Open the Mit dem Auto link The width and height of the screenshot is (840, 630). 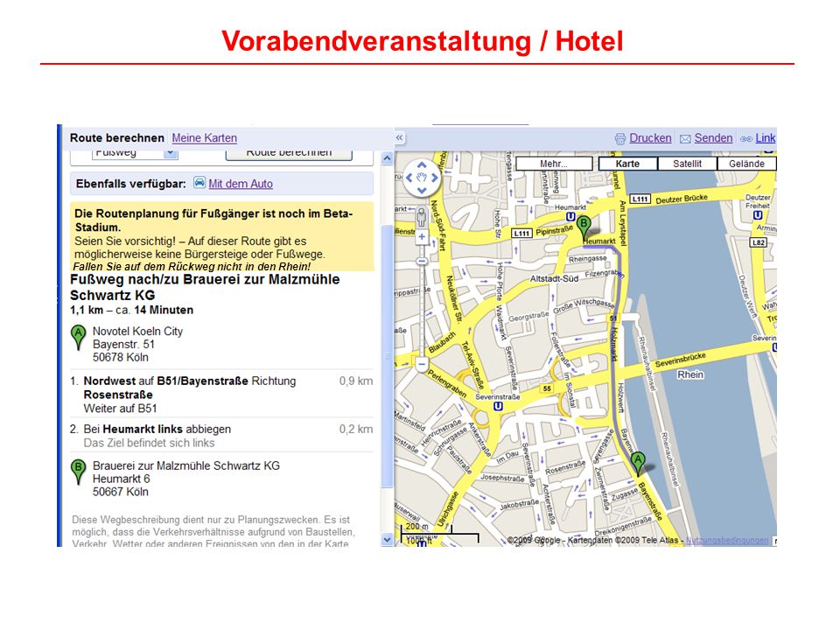click(241, 184)
